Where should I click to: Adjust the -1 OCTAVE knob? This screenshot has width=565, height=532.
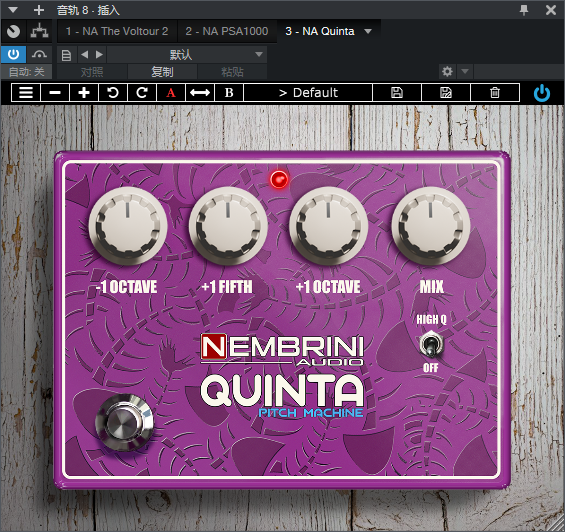tap(128, 226)
